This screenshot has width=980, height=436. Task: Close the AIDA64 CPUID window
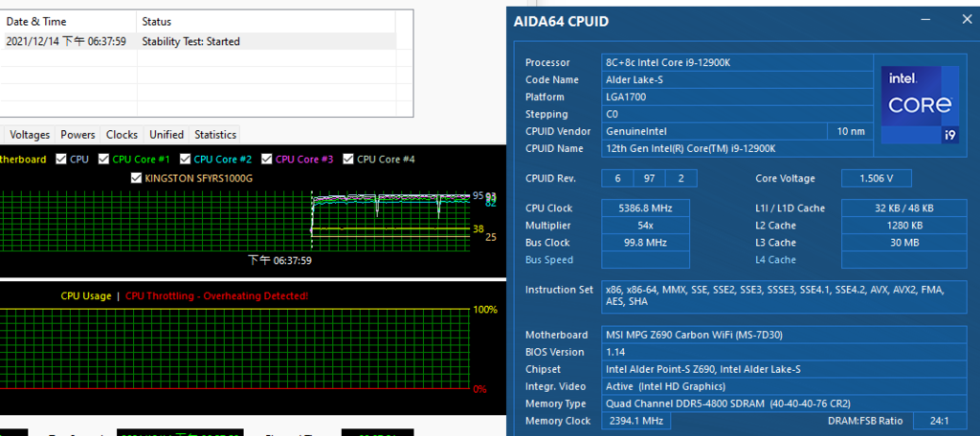(966, 20)
